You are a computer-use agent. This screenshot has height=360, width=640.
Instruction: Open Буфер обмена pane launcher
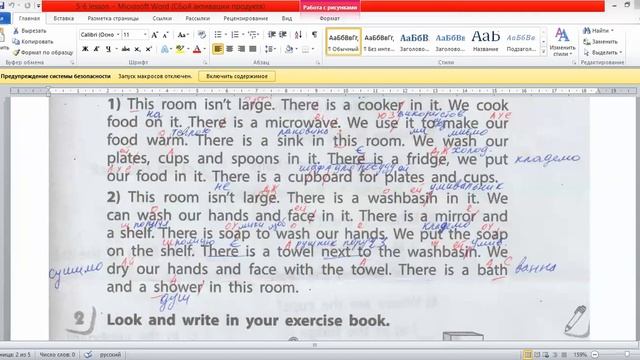pyautogui.click(x=73, y=63)
